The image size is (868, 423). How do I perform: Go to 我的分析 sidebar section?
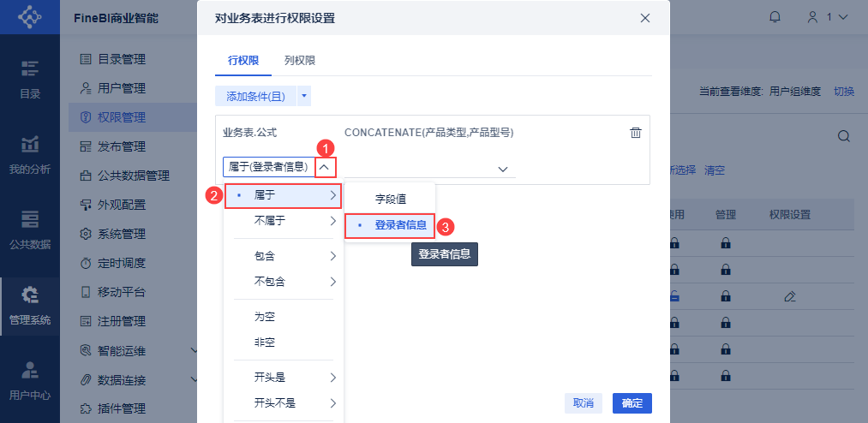[x=30, y=155]
